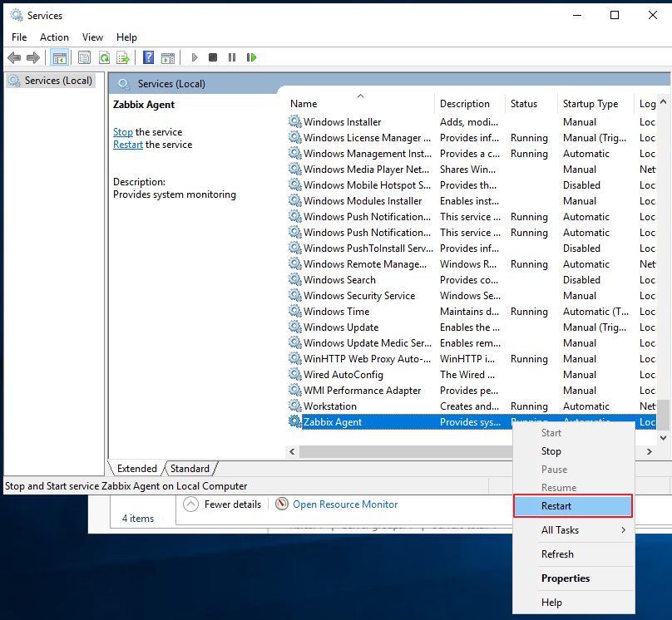Toggle the Show/Hide Console Tree icon
672x620 pixels.
60,57
